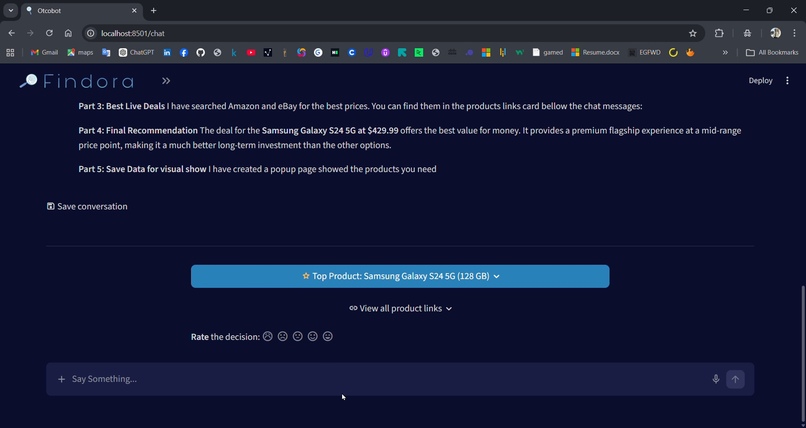Open the Google Translate bookmark
Viewport: 806px width, 428px height.
tap(106, 52)
